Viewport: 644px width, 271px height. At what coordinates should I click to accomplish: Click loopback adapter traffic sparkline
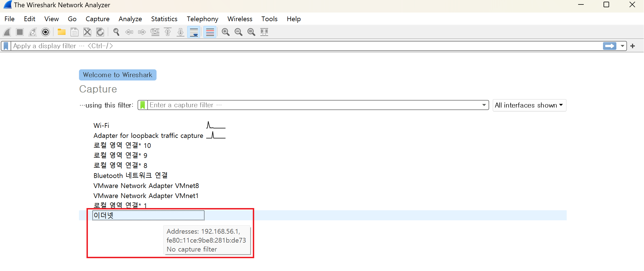point(216,135)
